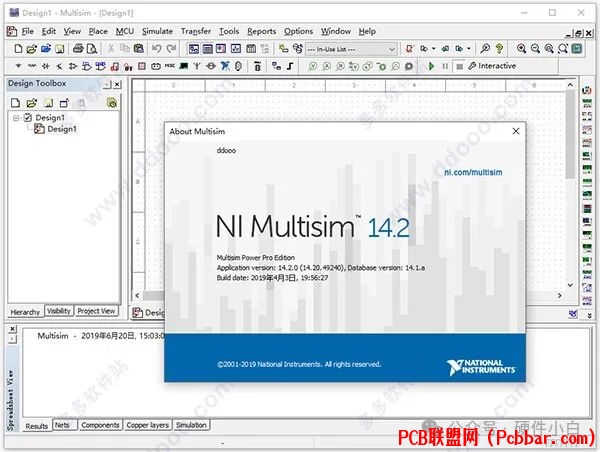Viewport: 600px width, 452px height.
Task: Run the Electrical Rules Check
Action: point(410,49)
